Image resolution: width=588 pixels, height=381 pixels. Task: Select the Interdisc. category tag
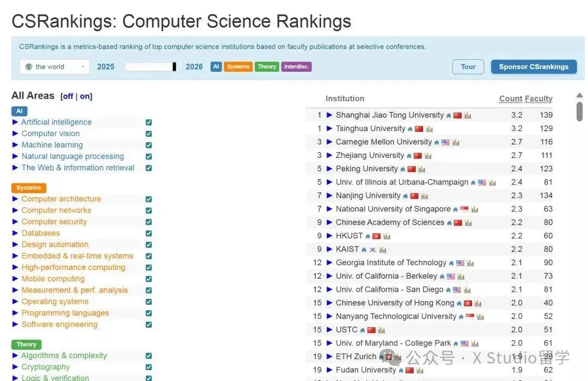pos(296,67)
